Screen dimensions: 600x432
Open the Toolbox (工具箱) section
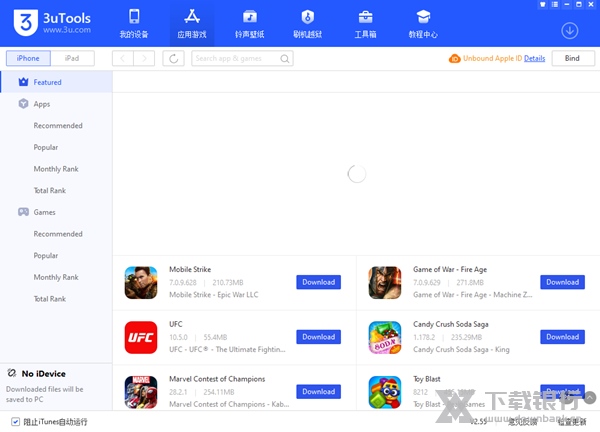pyautogui.click(x=365, y=24)
